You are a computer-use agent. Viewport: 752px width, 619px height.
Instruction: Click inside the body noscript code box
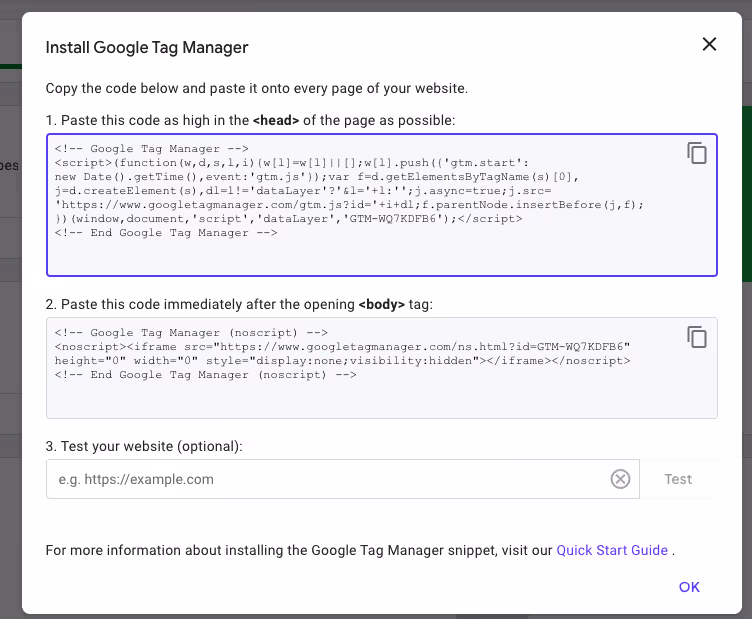coord(382,368)
